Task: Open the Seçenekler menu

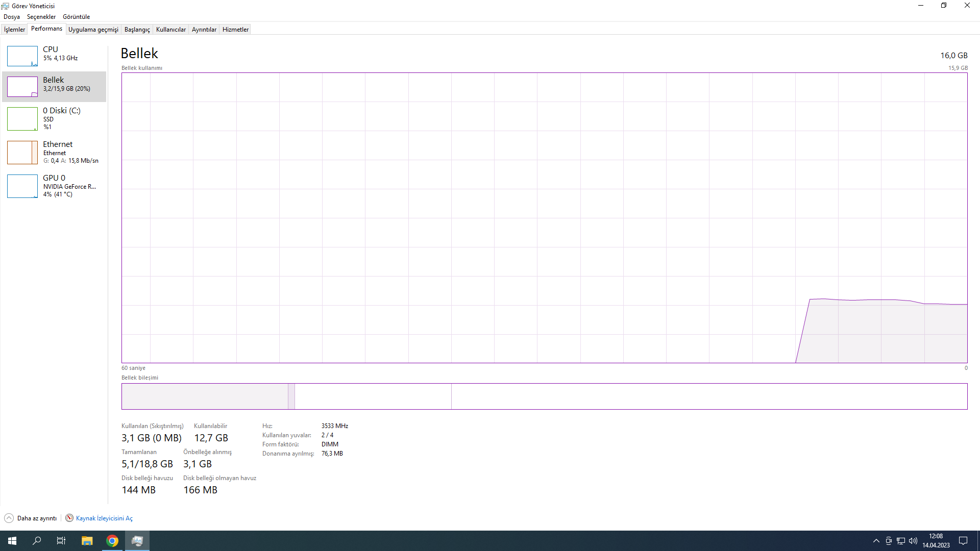Action: tap(41, 17)
